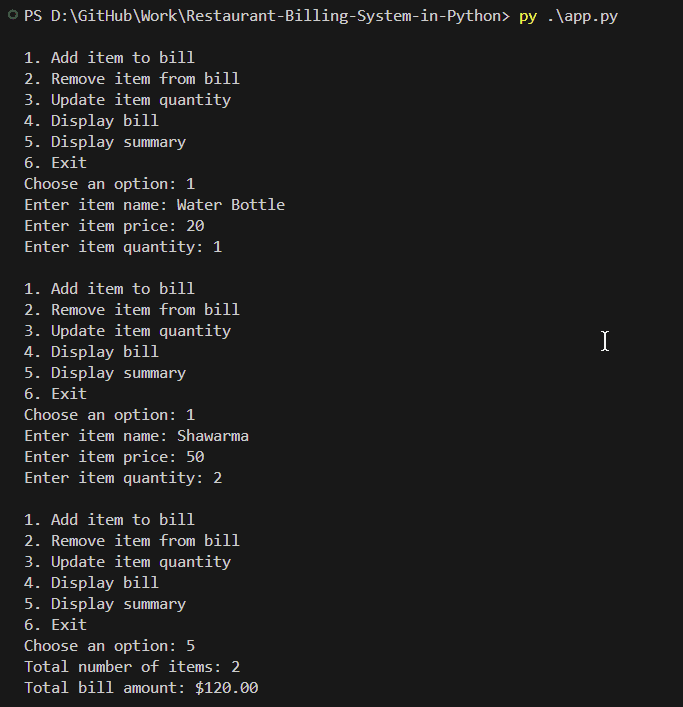The image size is (683, 707).
Task: Click 'Choose an option: 1' above Shawarma
Action: [109, 415]
